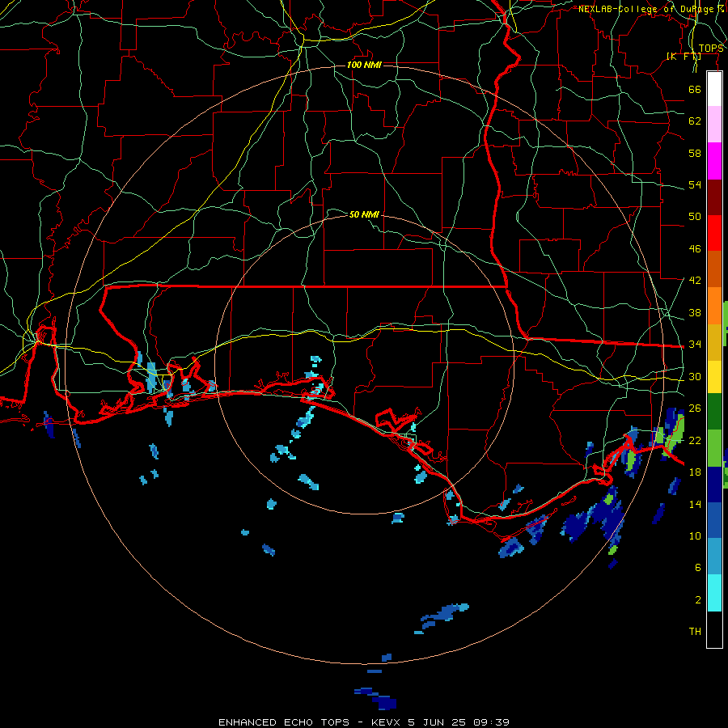Select the yellow legend swatch
The image size is (728, 728).
pyautogui.click(x=714, y=377)
